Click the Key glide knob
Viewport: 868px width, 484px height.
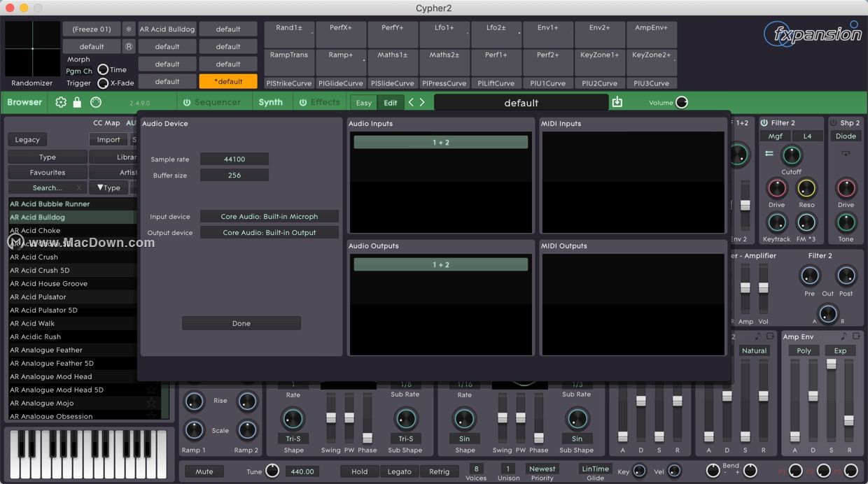click(x=639, y=471)
